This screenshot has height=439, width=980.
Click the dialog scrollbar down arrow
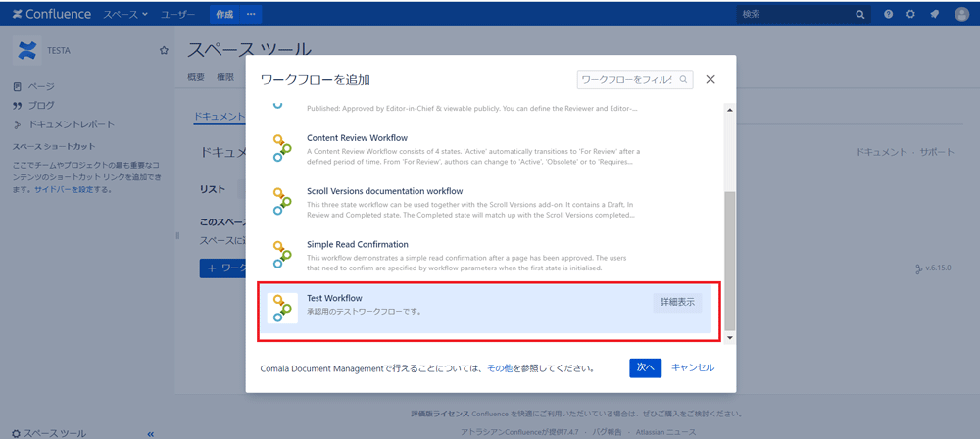pos(729,338)
